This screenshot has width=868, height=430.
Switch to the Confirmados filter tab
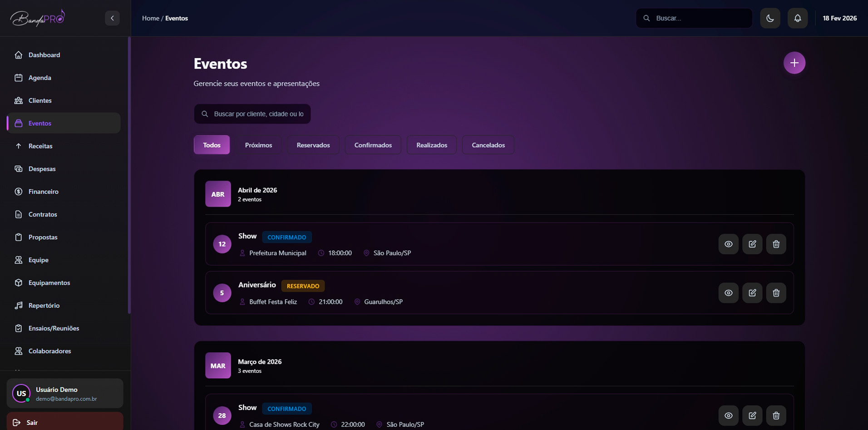pyautogui.click(x=373, y=145)
